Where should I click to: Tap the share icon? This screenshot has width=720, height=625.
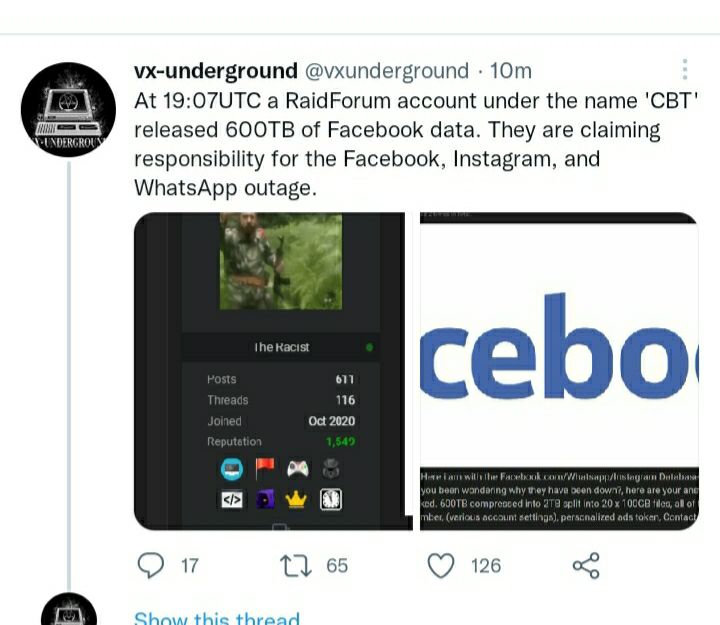pos(586,565)
